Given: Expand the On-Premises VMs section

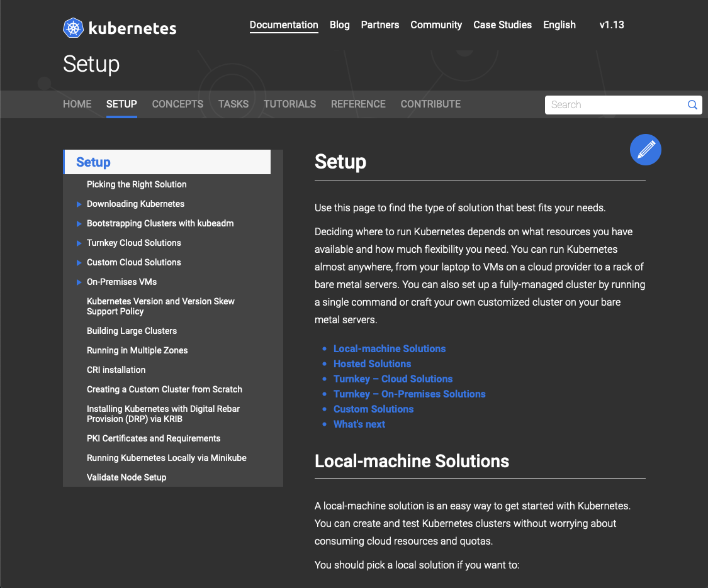Looking at the screenshot, I should pos(79,282).
